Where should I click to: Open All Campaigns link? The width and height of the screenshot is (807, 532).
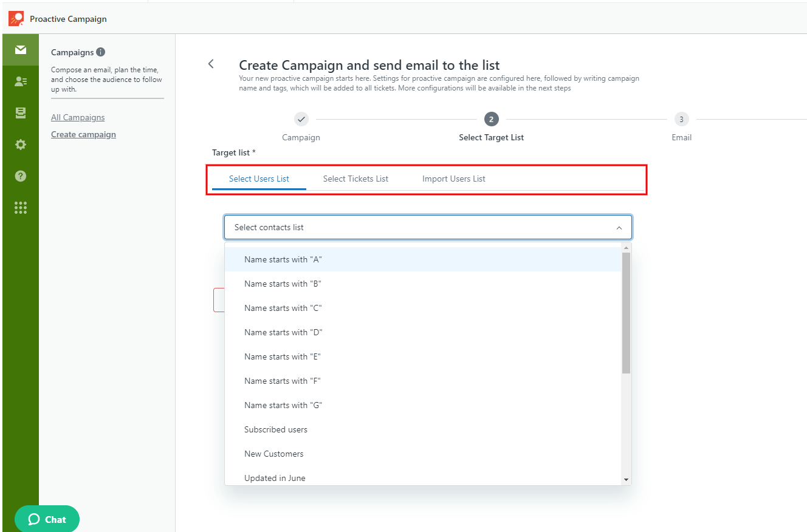[x=78, y=117]
